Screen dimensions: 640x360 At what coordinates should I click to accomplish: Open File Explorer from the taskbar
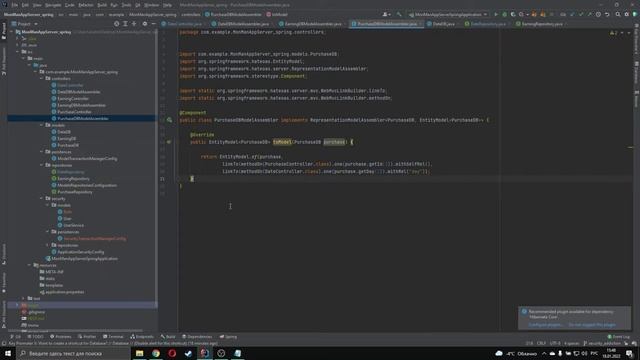(140, 353)
